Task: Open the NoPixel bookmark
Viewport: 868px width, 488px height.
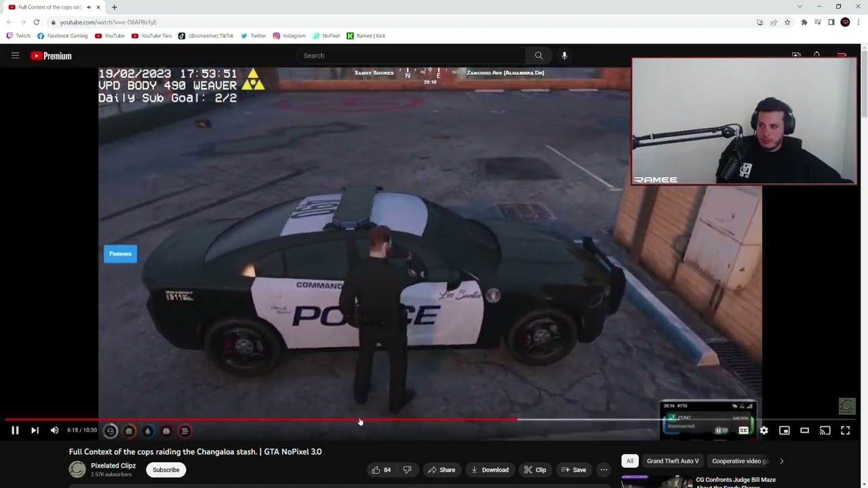Action: click(326, 36)
